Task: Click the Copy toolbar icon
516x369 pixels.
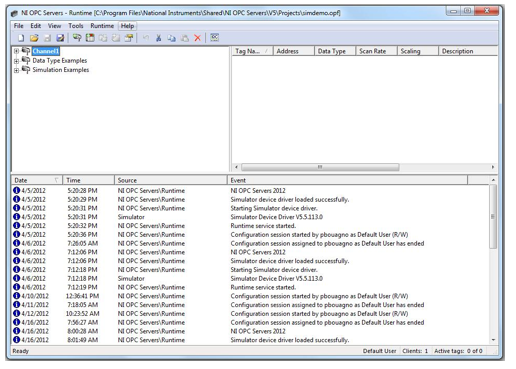Action: [172, 38]
